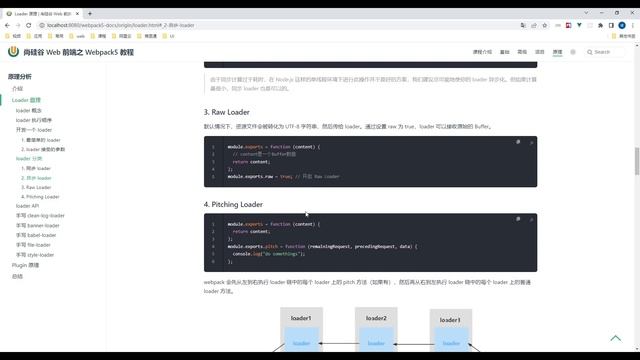
Task: Click the site title '尚硅谷 Web 前端之 Webpack5 教程'
Action: tap(78, 52)
